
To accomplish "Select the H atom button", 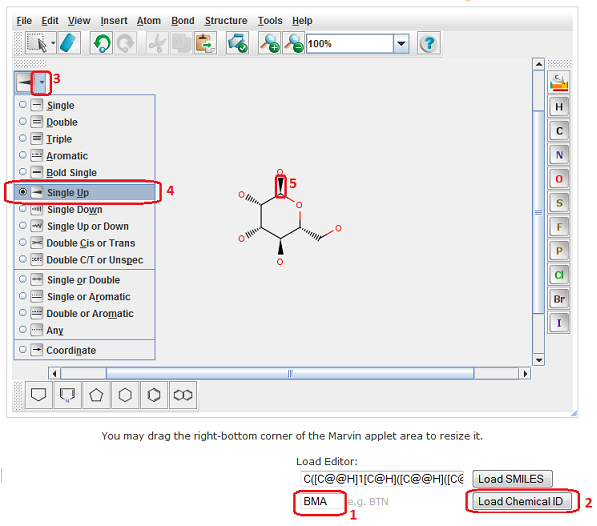I will point(559,107).
